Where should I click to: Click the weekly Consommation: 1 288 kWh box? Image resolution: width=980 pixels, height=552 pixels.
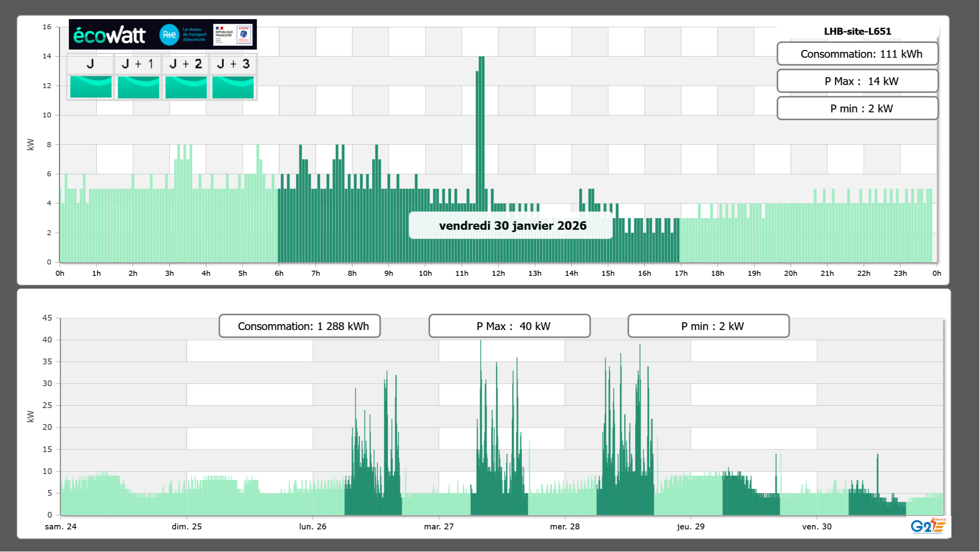pos(299,326)
